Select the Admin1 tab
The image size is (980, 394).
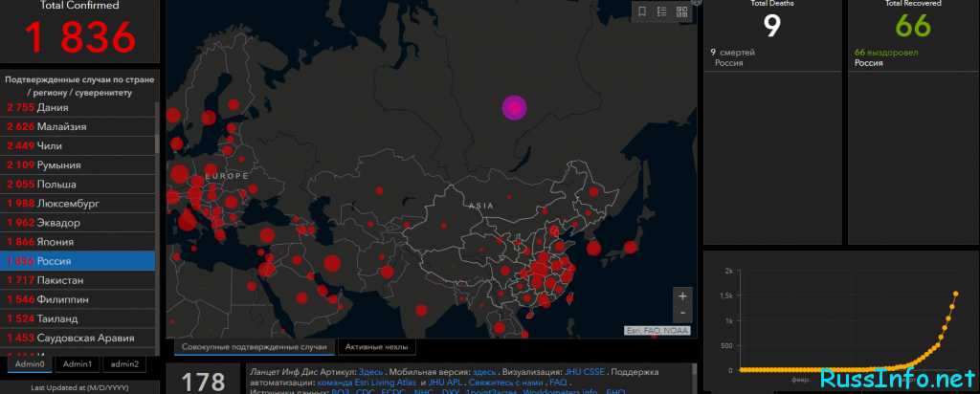click(78, 364)
